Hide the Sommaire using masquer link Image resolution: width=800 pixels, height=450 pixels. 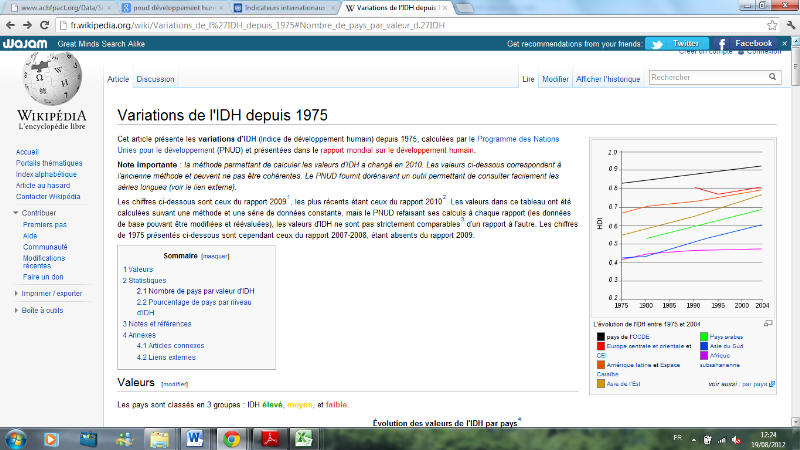(215, 256)
